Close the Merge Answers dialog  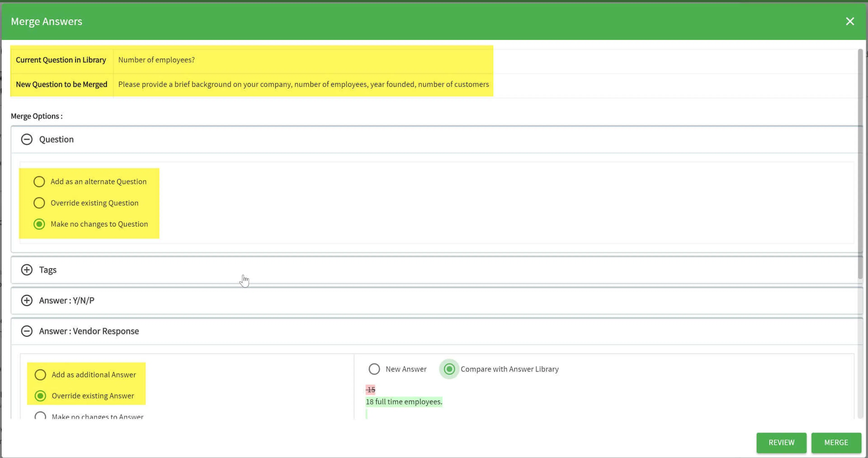pos(849,21)
